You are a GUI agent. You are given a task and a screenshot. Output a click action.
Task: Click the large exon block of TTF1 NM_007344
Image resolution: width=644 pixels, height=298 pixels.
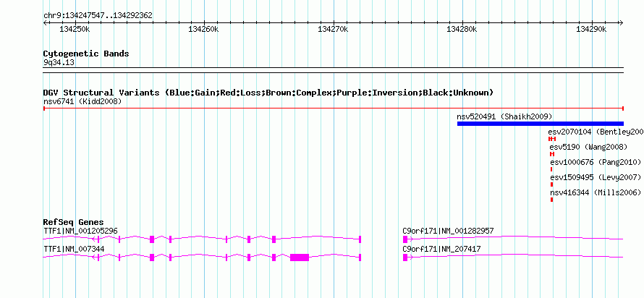[300, 257]
